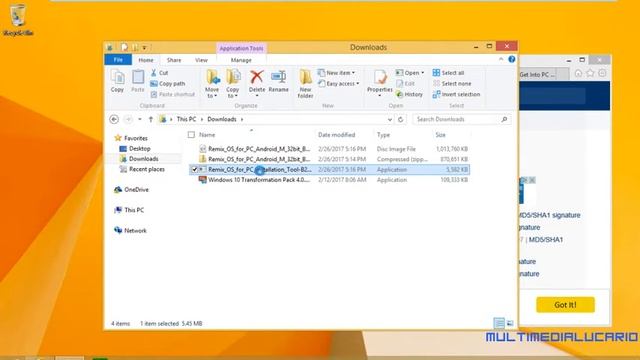The image size is (640, 360).
Task: Refresh the Downloads folder
Action: [x=401, y=119]
